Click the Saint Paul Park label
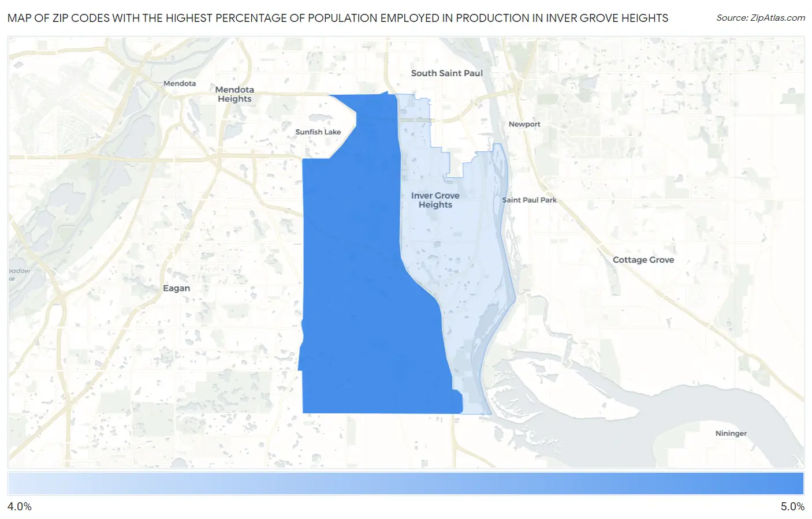812x519 pixels. point(530,200)
